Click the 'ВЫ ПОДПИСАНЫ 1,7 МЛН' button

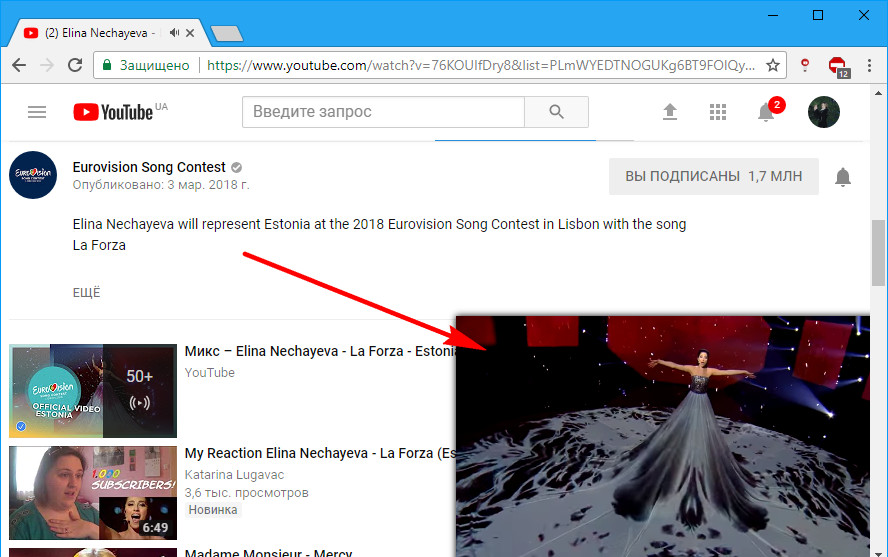714,177
